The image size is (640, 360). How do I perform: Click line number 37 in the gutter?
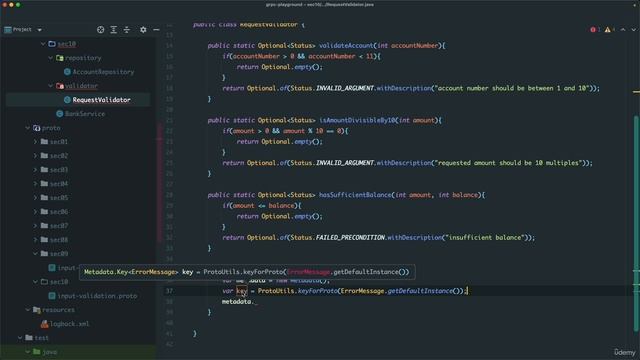tap(169, 291)
